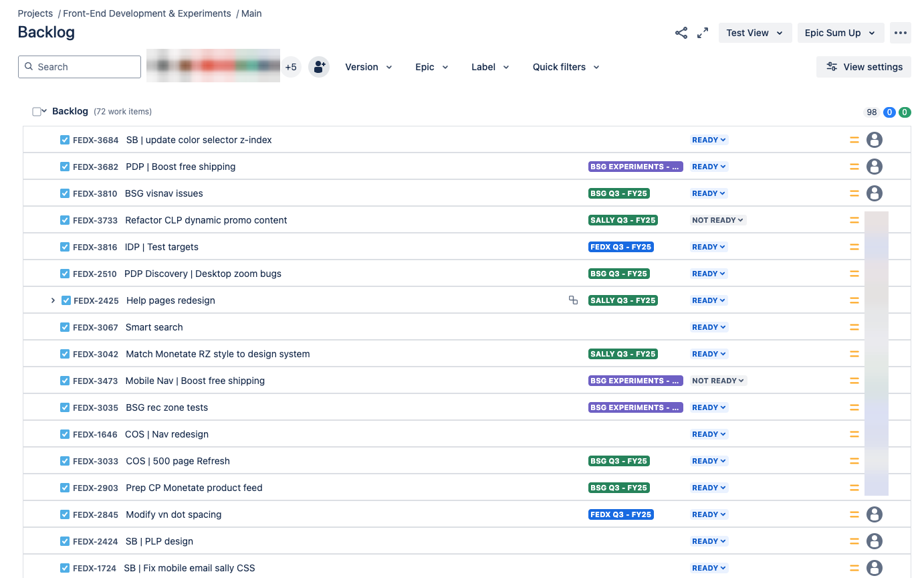Click task type icon for FEDX-3035

[65, 407]
